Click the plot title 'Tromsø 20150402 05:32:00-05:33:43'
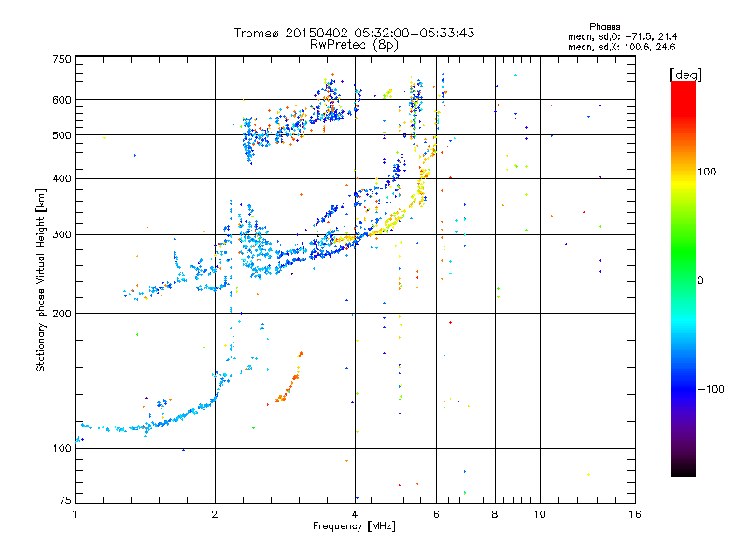This screenshot has height=560, width=747. 355,33
